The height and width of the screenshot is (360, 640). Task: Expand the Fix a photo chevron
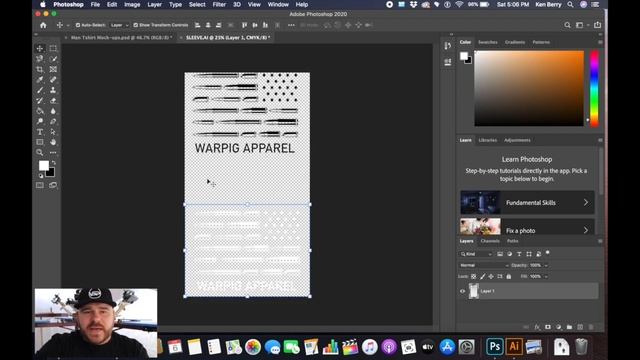586,230
